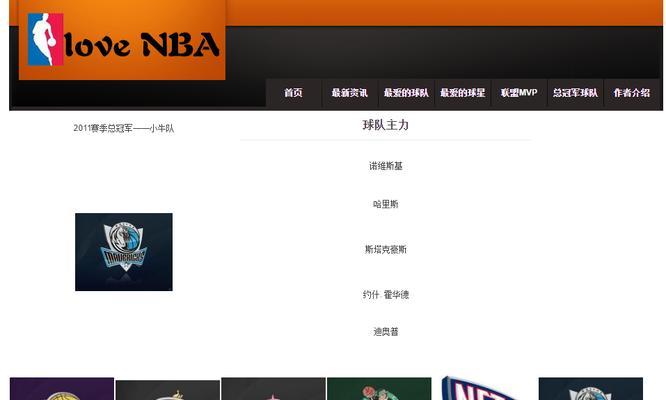The image size is (666, 400).
Task: Select player name 约什·霍华德
Action: click(386, 294)
